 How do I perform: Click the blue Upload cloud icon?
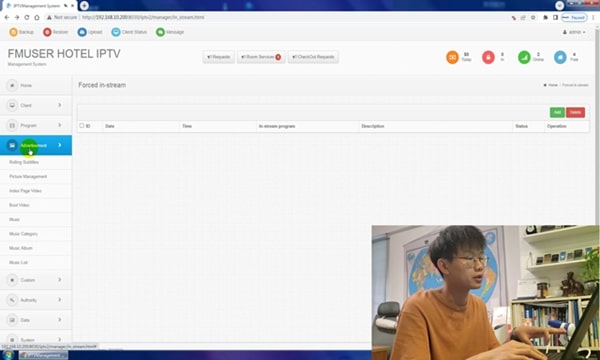(82, 32)
